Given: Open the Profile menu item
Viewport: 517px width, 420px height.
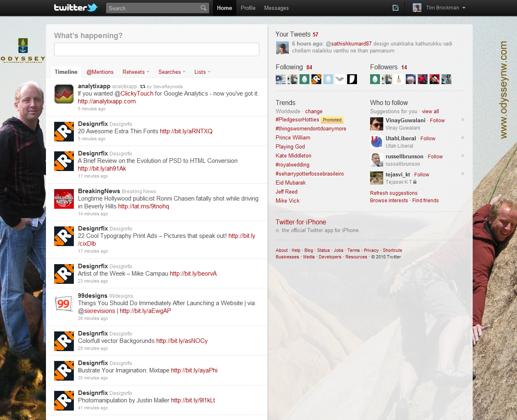Looking at the screenshot, I should click(x=248, y=8).
